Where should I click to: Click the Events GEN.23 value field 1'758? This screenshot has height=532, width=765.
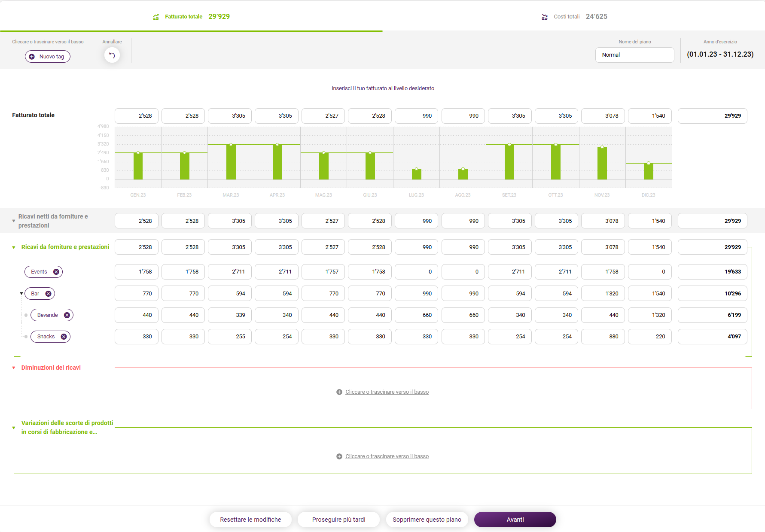click(x=137, y=272)
